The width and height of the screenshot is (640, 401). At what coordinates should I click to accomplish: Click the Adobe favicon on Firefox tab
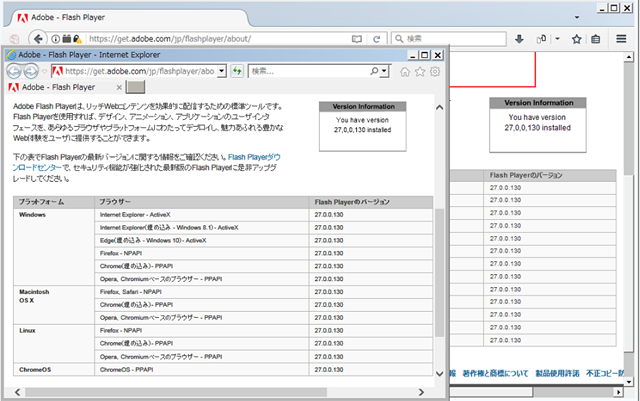[23, 18]
